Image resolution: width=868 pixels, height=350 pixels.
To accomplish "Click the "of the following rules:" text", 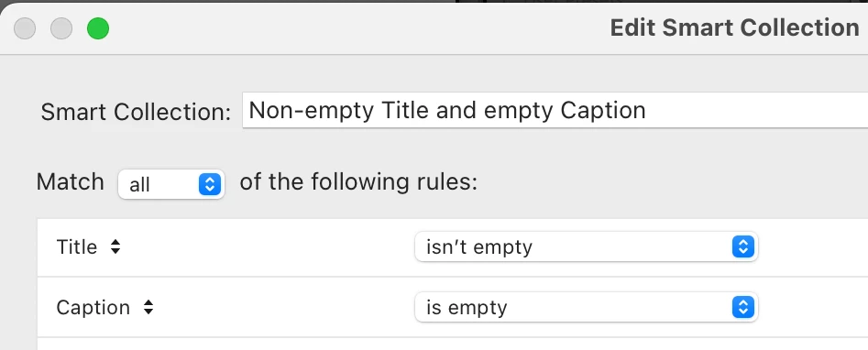I will (x=358, y=181).
